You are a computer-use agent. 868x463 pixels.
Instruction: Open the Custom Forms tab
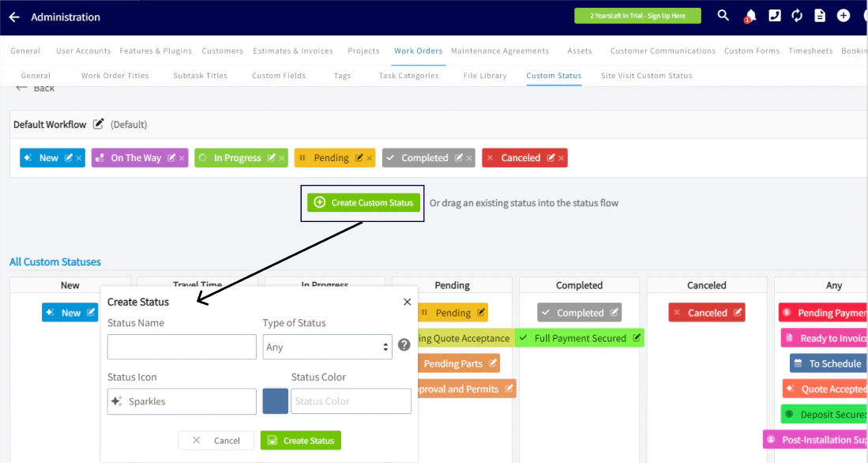[752, 51]
